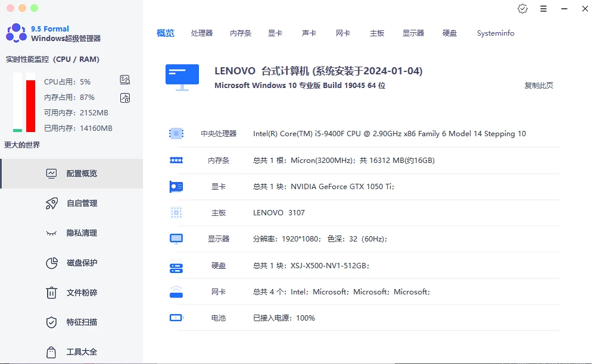Click the app logo in the sidebar
The image size is (592, 364).
16,33
